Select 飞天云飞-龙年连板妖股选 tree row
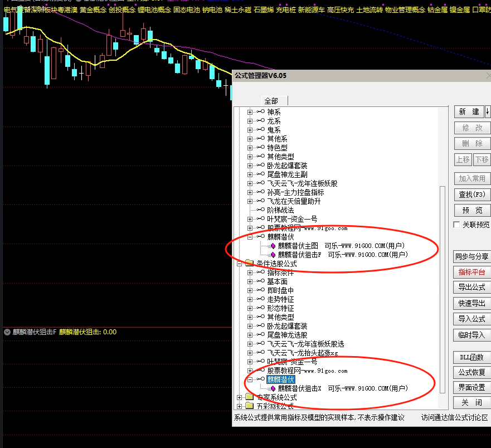This screenshot has height=448, width=491. point(305,344)
